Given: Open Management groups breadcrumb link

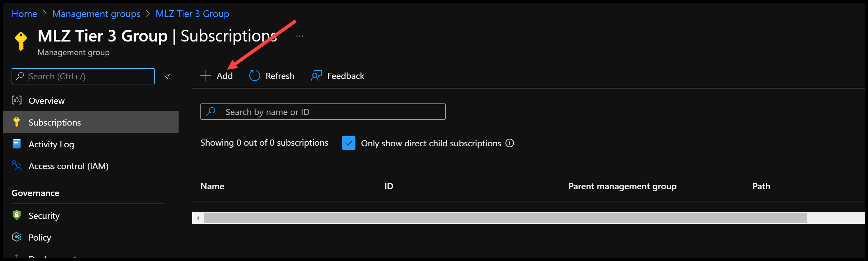Looking at the screenshot, I should (96, 14).
